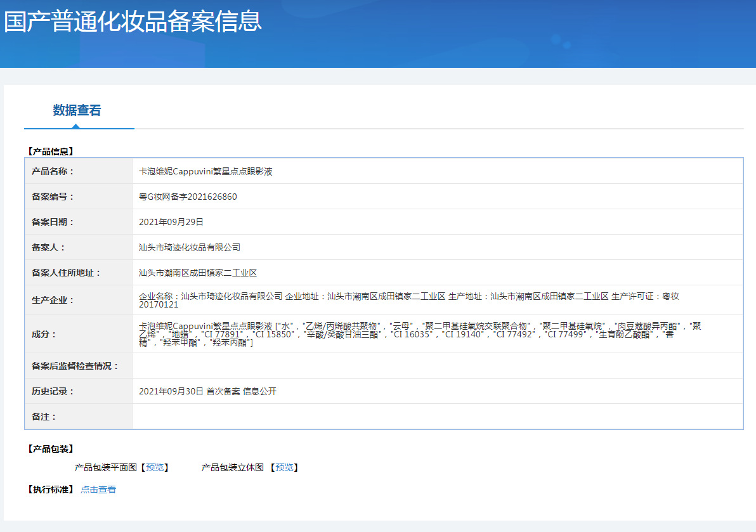Click the 产品包装平面图 label
756x532 pixels.
click(106, 467)
